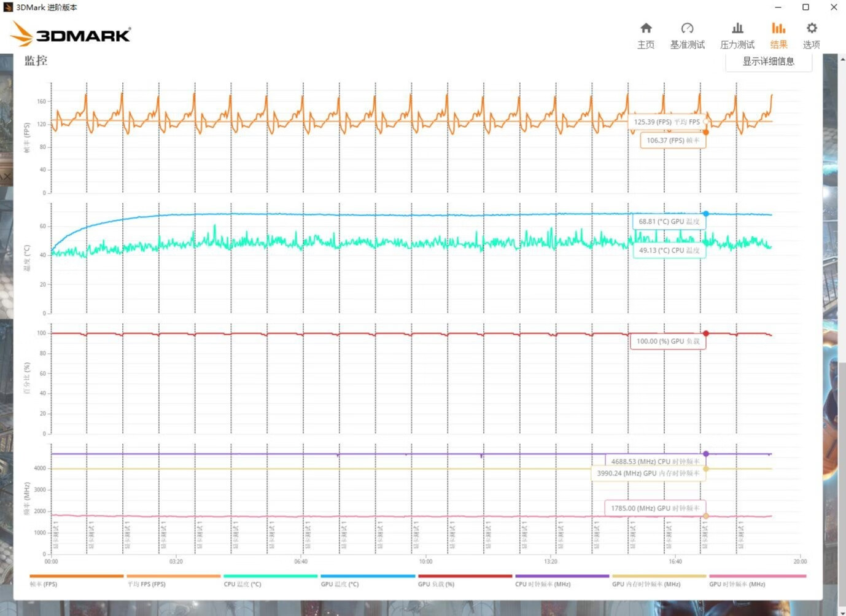The image size is (846, 616).
Task: Toggle the CPU 温度 legend swatch
Action: (x=270, y=576)
